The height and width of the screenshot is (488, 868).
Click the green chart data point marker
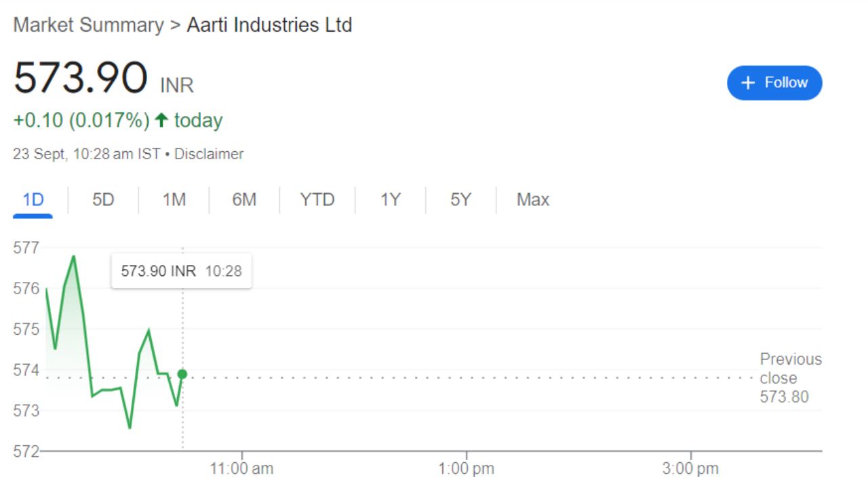182,374
